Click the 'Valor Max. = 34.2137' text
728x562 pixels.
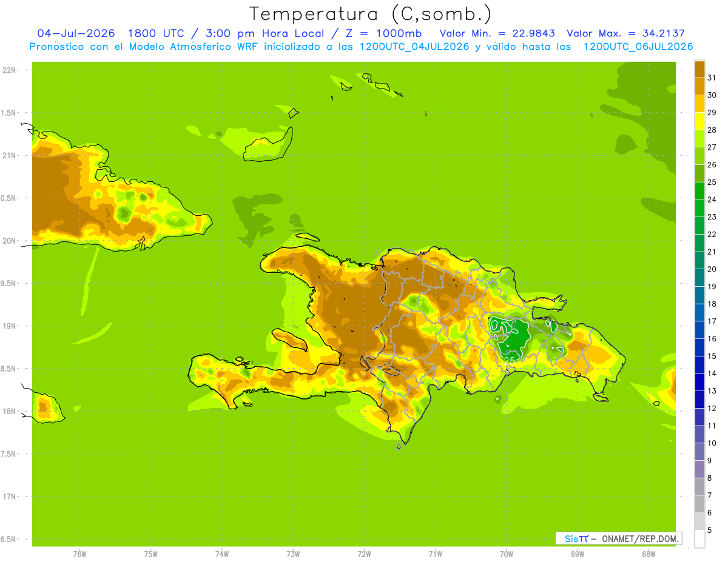[625, 33]
